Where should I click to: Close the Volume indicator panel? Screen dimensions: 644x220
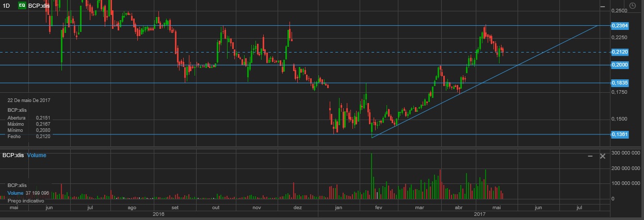[x=602, y=156]
